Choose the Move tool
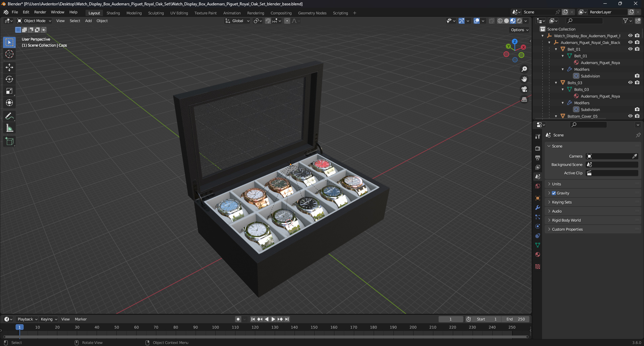Image resolution: width=644 pixels, height=346 pixels. click(9, 67)
